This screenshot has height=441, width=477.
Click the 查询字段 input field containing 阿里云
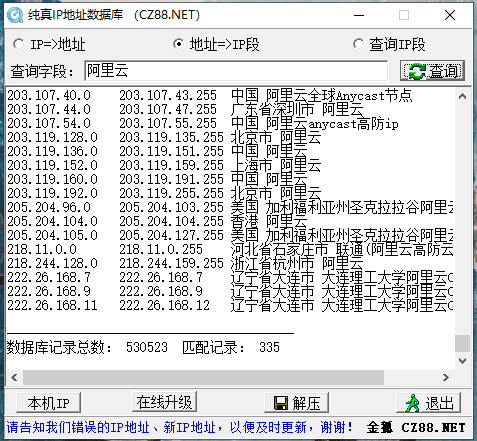[x=236, y=70]
